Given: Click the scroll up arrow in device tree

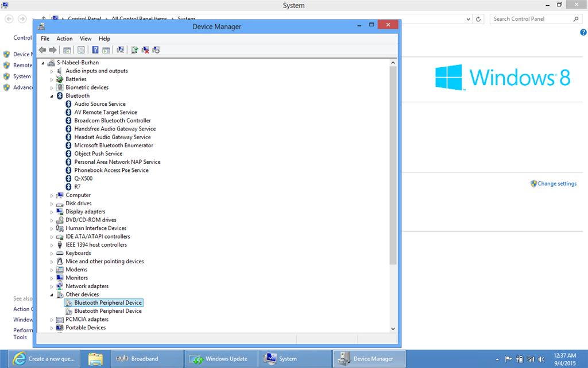Looking at the screenshot, I should tap(393, 63).
